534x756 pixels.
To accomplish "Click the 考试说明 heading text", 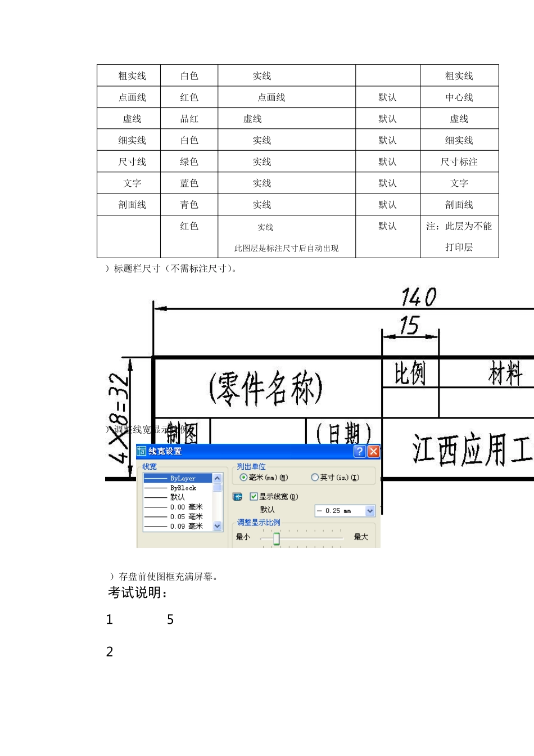I will coord(138,593).
